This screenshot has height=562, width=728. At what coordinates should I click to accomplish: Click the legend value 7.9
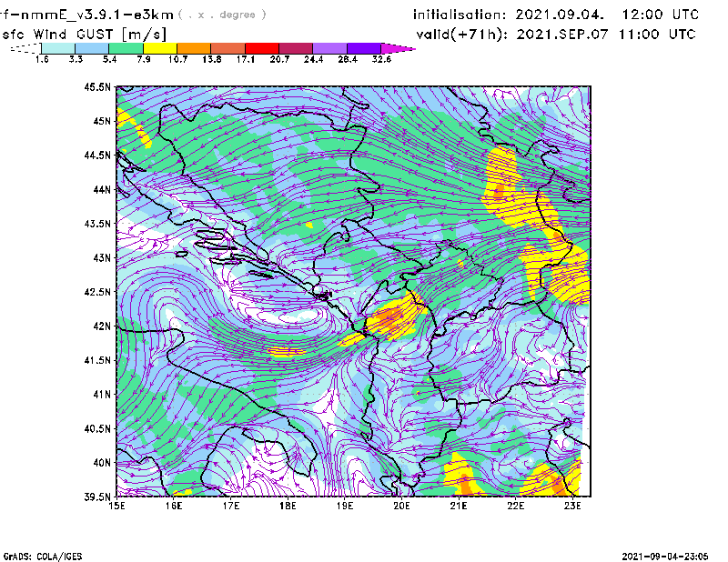(144, 59)
